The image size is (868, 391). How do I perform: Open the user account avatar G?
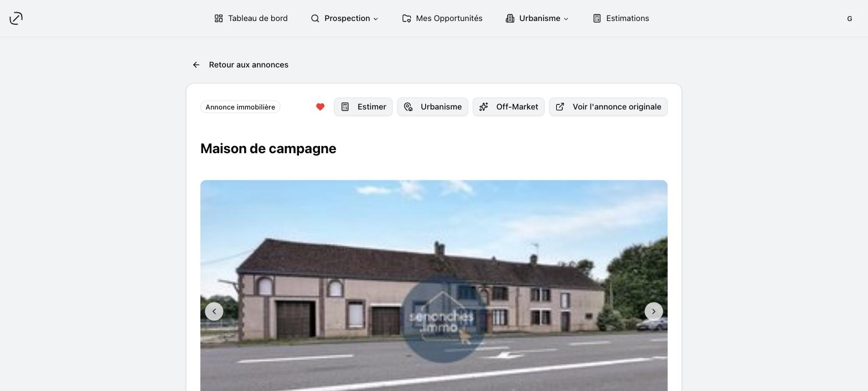(x=849, y=18)
